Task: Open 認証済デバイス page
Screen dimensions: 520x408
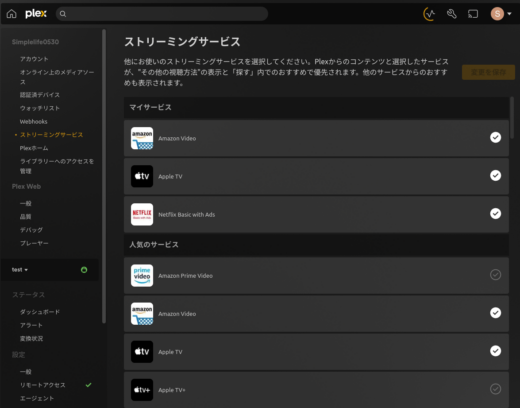Action: tap(40, 95)
